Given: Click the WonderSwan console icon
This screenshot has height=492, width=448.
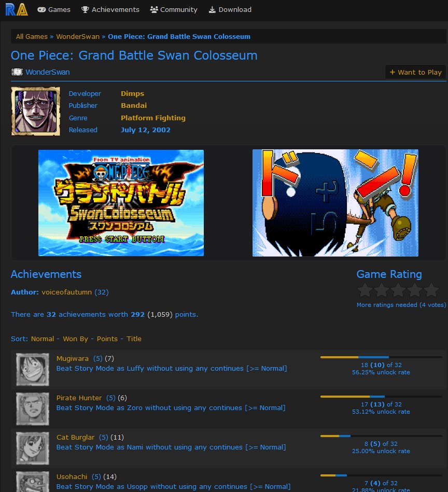Looking at the screenshot, I should click(17, 72).
